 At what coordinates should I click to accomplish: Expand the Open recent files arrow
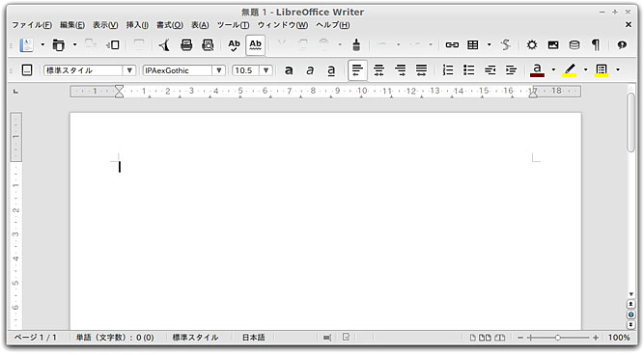pos(74,44)
